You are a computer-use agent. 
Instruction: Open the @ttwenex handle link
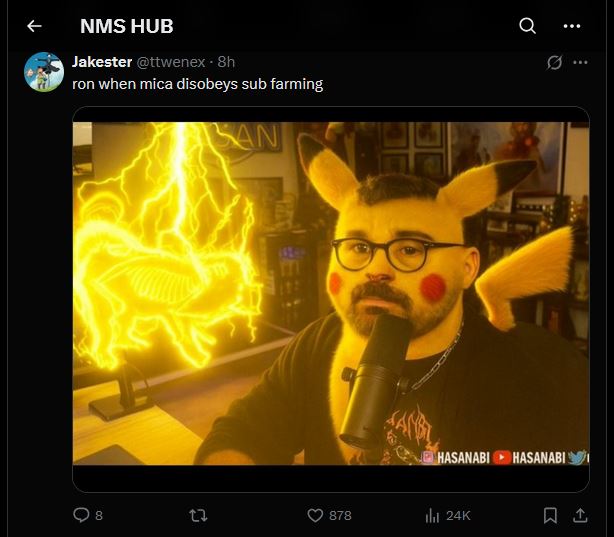(170, 62)
